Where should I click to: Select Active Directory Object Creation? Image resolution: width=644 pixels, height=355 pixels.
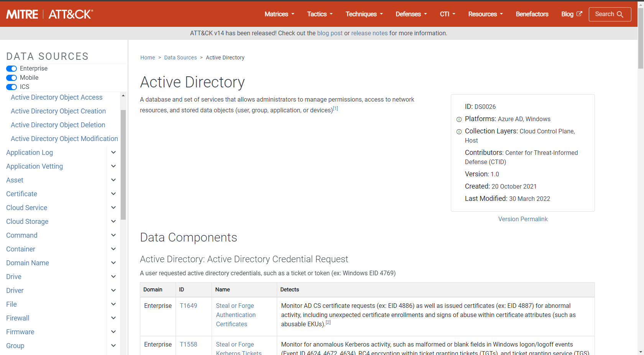tap(58, 111)
